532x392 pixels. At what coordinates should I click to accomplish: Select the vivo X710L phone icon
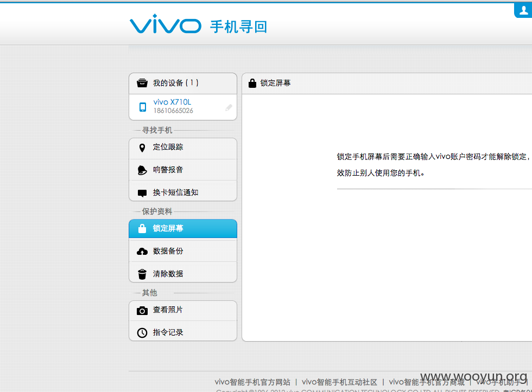pos(143,107)
